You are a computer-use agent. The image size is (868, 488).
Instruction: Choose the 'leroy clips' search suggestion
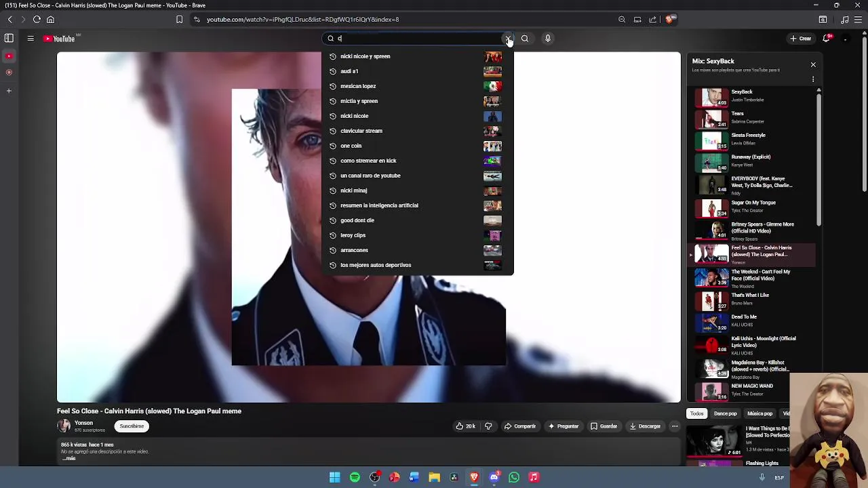point(417,235)
